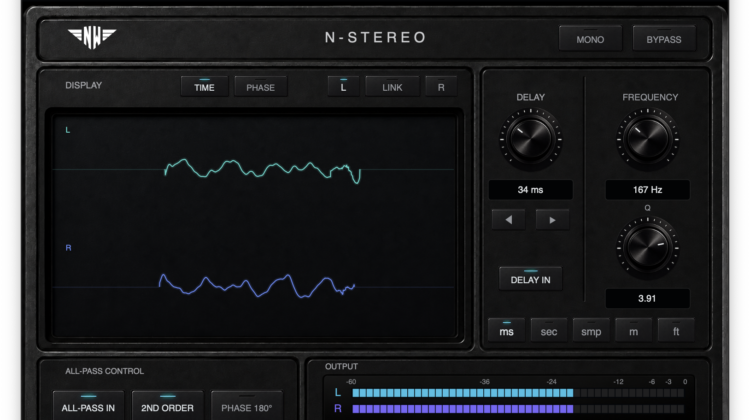The image size is (750, 420).
Task: Click the Q knob
Action: coord(648,247)
